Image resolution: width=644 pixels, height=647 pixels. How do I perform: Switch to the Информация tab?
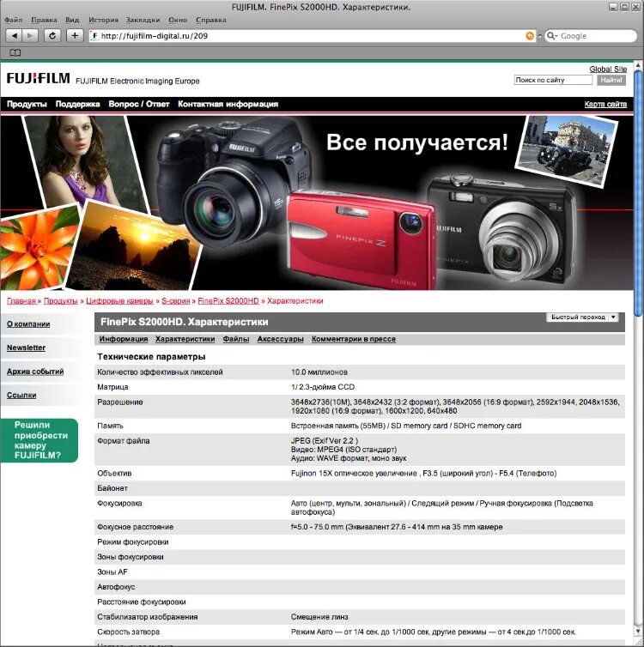pos(124,339)
